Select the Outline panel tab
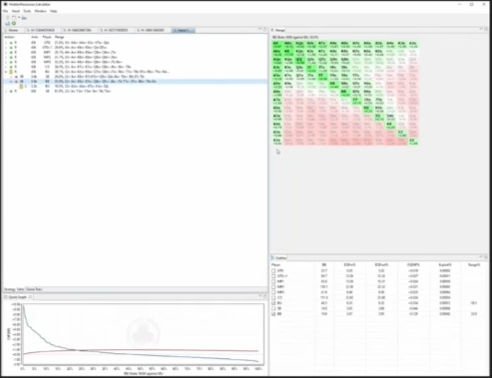The height and width of the screenshot is (378, 492). 279,258
